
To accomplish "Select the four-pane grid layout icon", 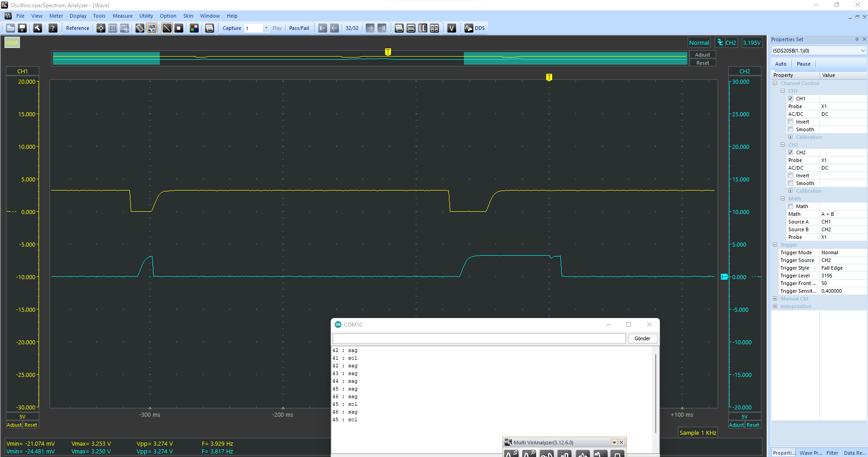I will [434, 28].
